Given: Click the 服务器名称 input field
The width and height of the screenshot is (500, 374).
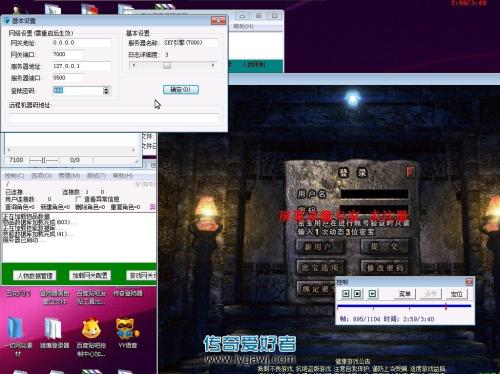Looking at the screenshot, I should [190, 43].
